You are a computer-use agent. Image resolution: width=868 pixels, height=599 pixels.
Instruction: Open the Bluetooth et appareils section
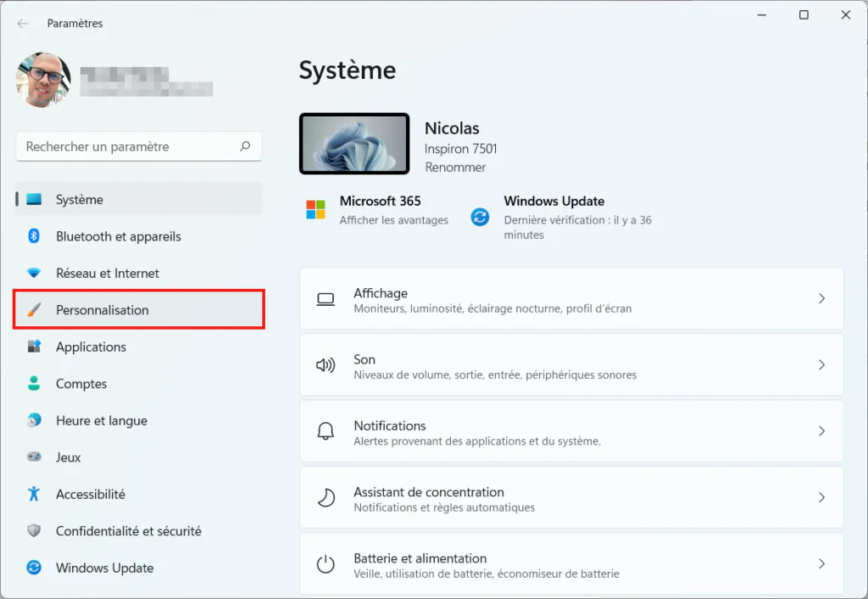139,236
